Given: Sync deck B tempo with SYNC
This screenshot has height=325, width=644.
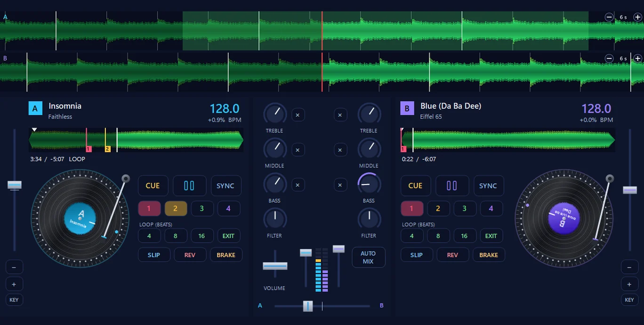Looking at the screenshot, I should pyautogui.click(x=488, y=186).
